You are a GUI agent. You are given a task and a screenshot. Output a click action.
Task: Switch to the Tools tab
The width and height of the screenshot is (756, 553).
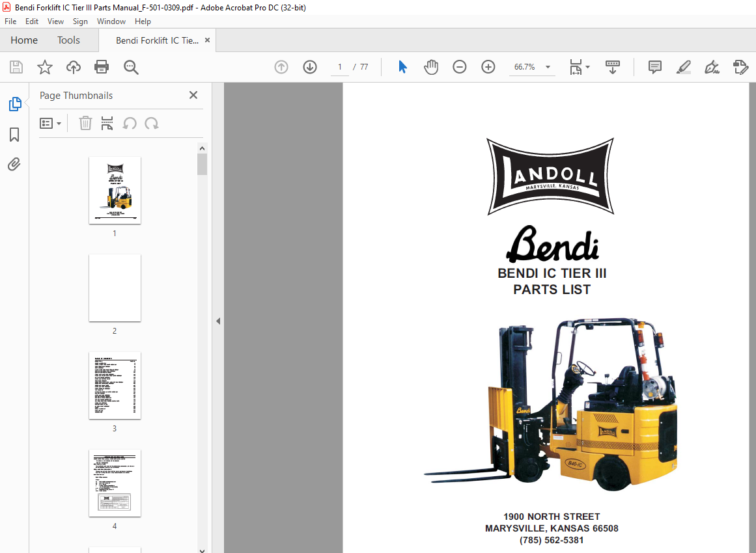click(68, 40)
